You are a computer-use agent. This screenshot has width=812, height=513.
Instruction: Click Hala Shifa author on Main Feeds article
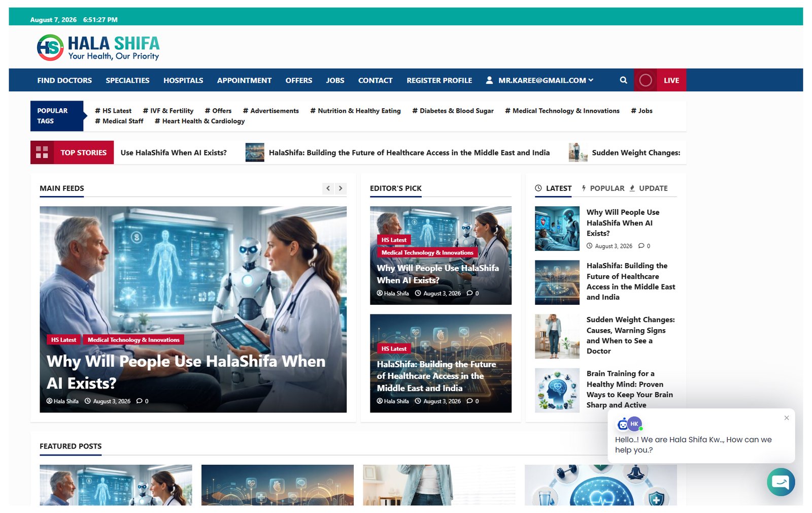[x=62, y=401]
